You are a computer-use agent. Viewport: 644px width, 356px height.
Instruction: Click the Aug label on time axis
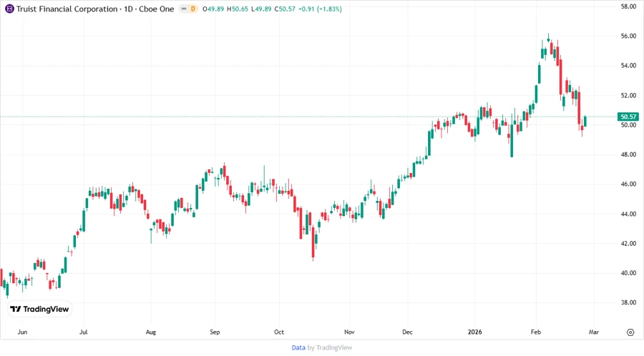151,332
